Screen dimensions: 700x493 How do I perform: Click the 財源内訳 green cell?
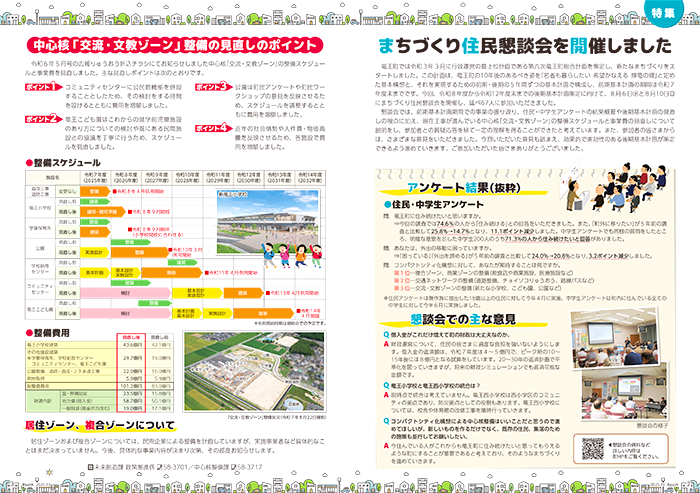pyautogui.click(x=42, y=401)
